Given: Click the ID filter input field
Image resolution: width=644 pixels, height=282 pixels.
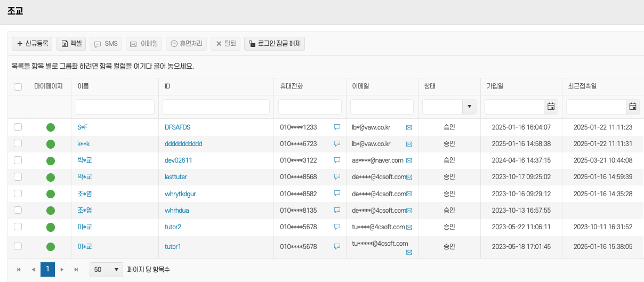Looking at the screenshot, I should 216,107.
